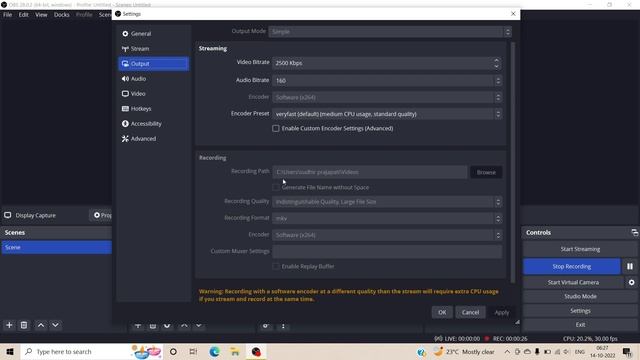Click Settings in Controls dock
Image resolution: width=640 pixels, height=360 pixels.
click(580, 311)
